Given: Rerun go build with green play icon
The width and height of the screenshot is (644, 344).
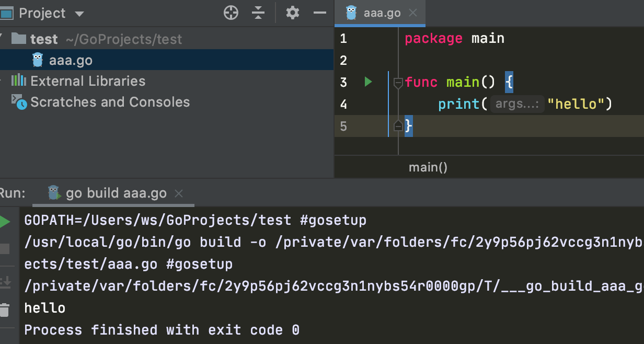Looking at the screenshot, I should [x=5, y=222].
